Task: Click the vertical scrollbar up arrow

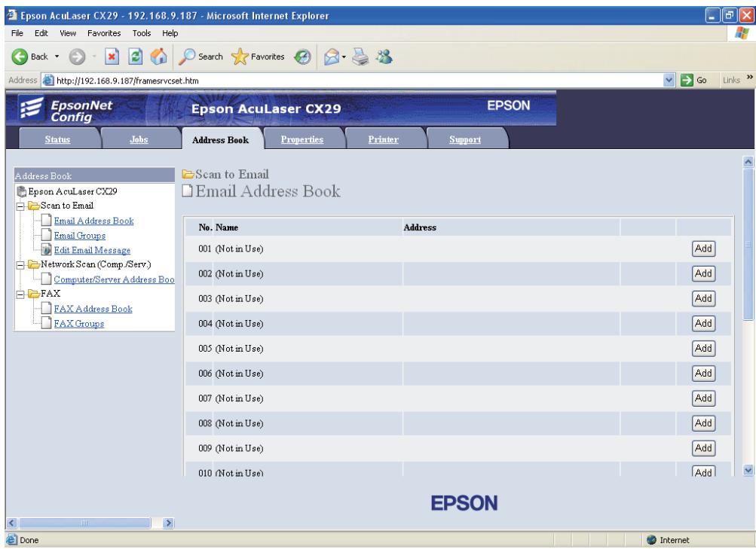Action: [748, 162]
